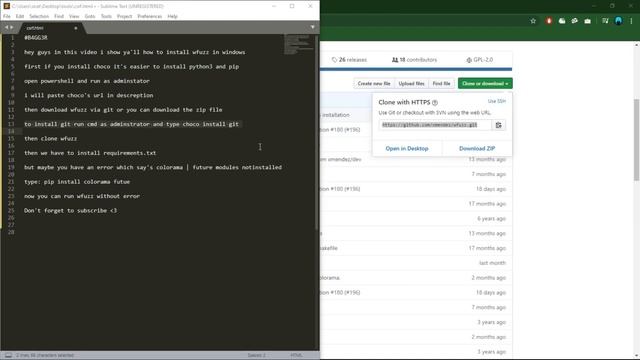Open 26 releases link

[349, 60]
